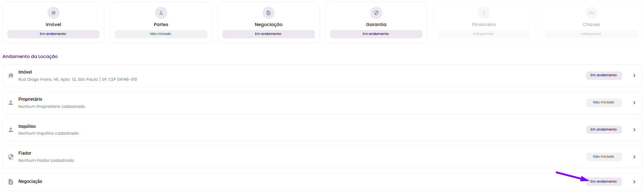Click the person icon in Partes card

tap(161, 13)
